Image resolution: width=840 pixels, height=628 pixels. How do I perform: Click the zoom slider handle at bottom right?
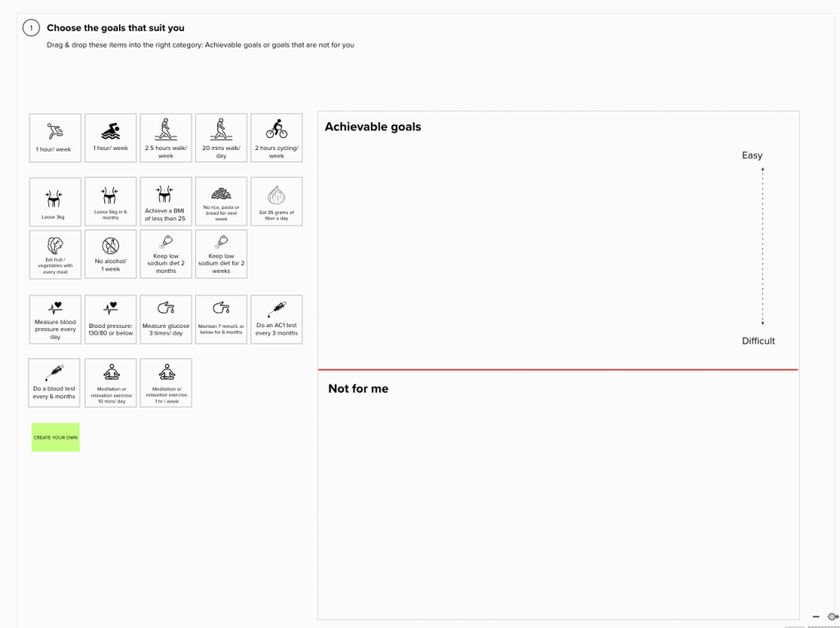pyautogui.click(x=833, y=617)
